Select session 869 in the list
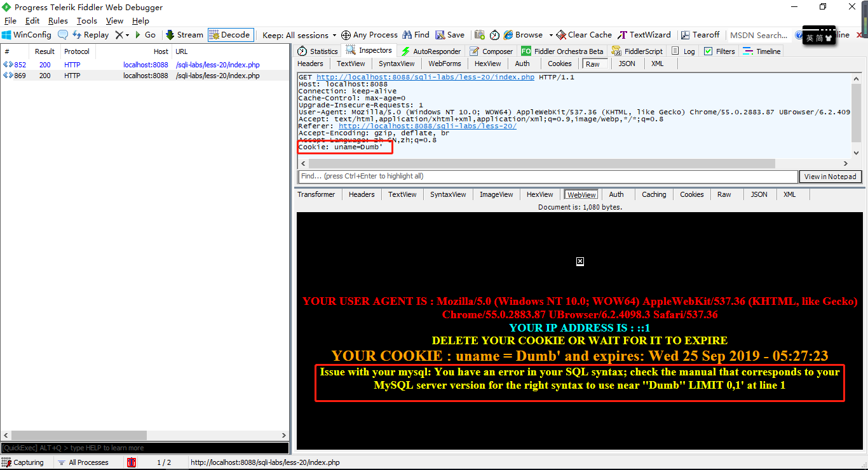Image resolution: width=868 pixels, height=470 pixels. pos(145,76)
